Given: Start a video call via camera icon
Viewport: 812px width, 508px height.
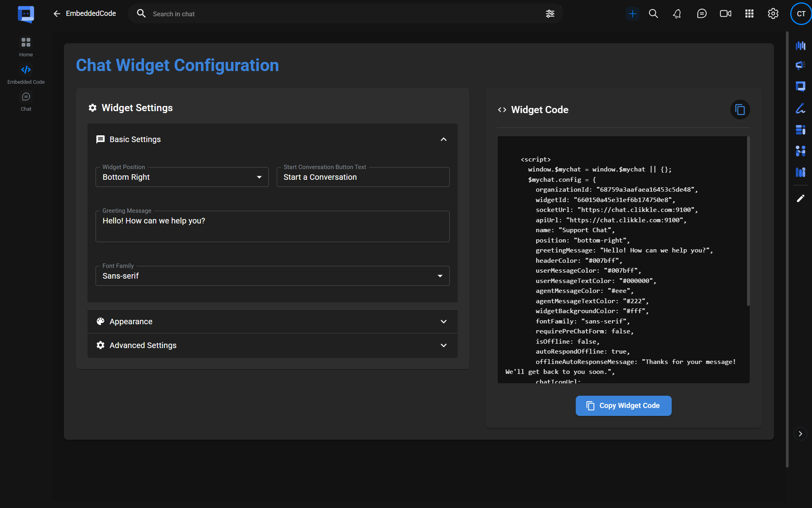Looking at the screenshot, I should [x=725, y=14].
